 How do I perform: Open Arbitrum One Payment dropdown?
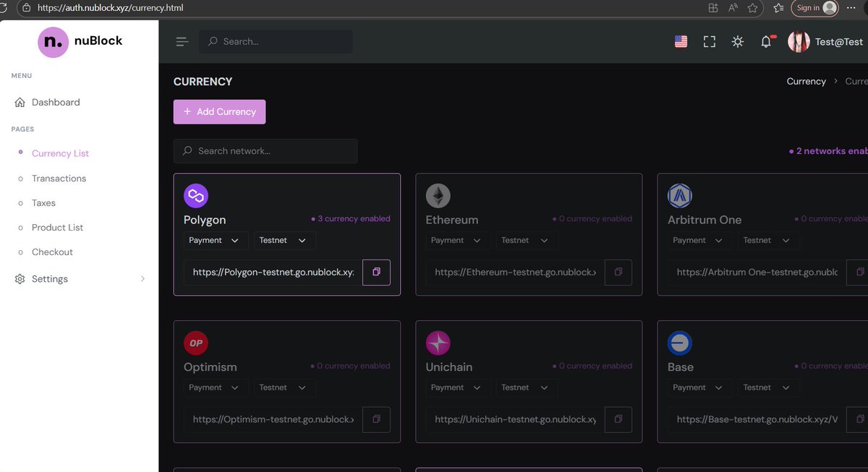pos(699,241)
